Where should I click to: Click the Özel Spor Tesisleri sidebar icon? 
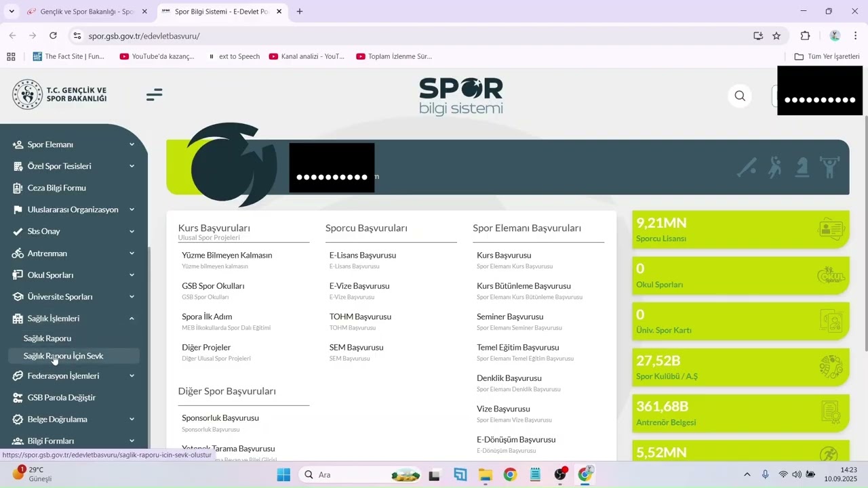18,166
